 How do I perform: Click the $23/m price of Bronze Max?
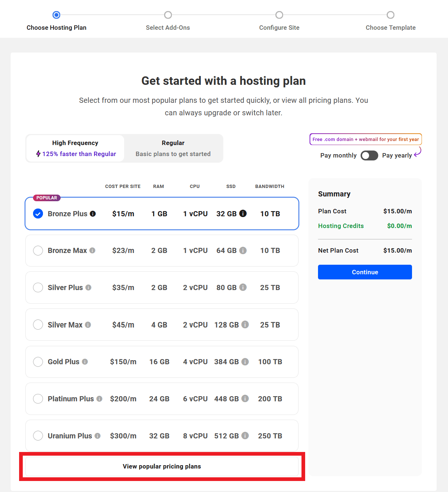pyautogui.click(x=123, y=250)
